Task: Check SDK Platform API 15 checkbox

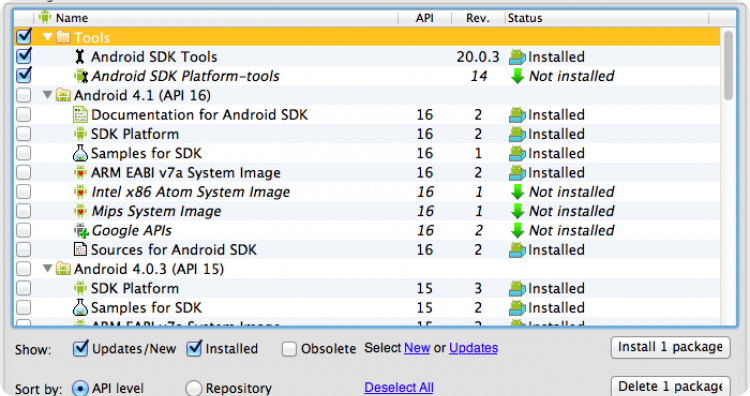Action: click(x=23, y=288)
